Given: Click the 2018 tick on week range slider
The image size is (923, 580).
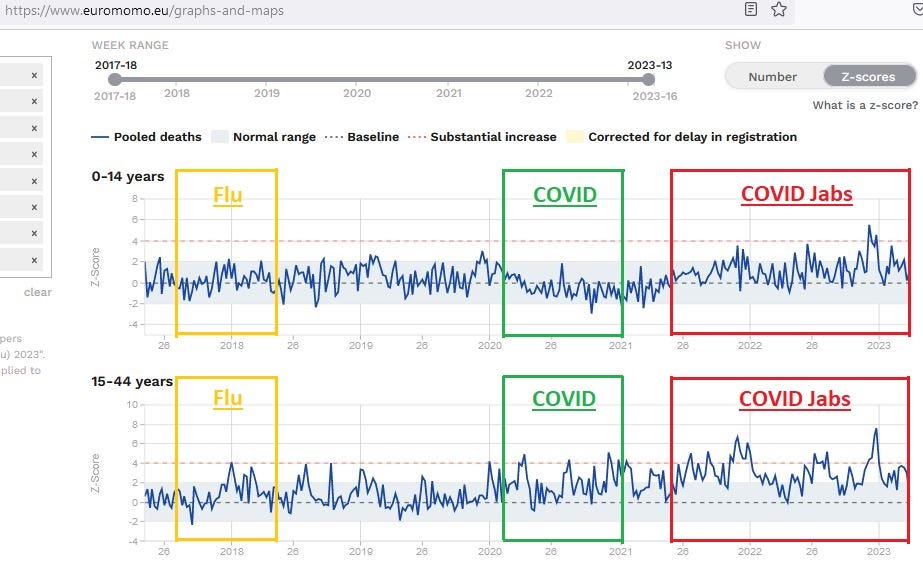Looking at the screenshot, I should [x=177, y=93].
